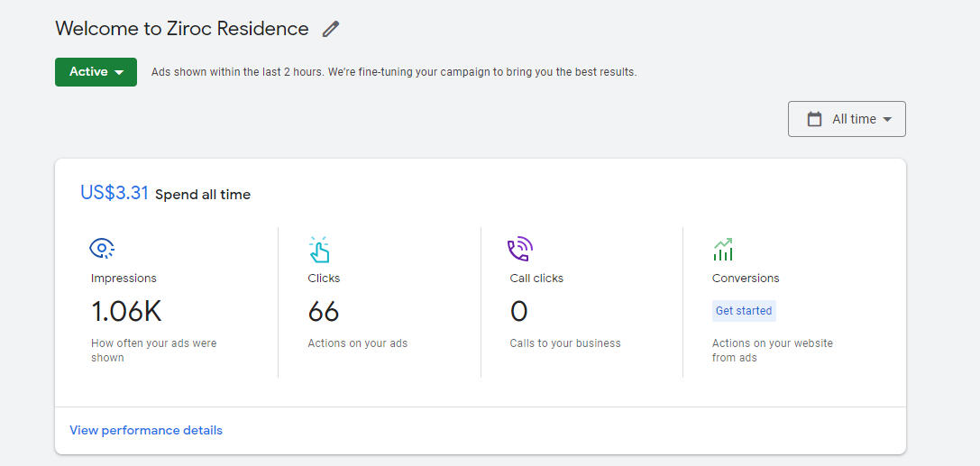Select the 66 clicks count

click(x=324, y=312)
